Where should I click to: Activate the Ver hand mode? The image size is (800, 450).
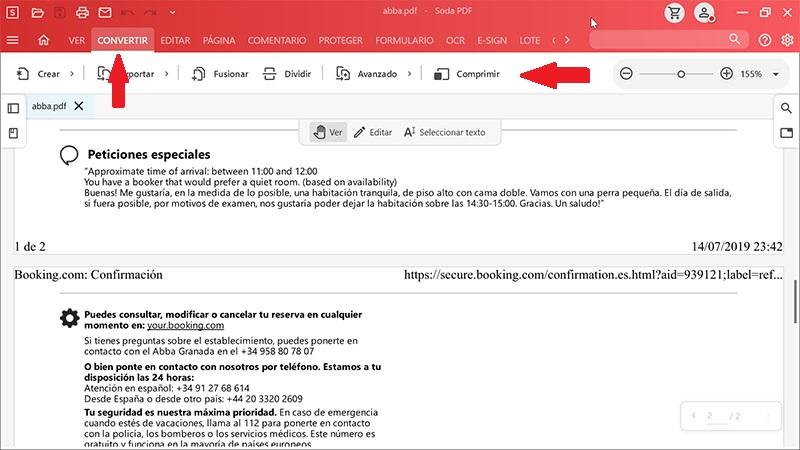328,132
